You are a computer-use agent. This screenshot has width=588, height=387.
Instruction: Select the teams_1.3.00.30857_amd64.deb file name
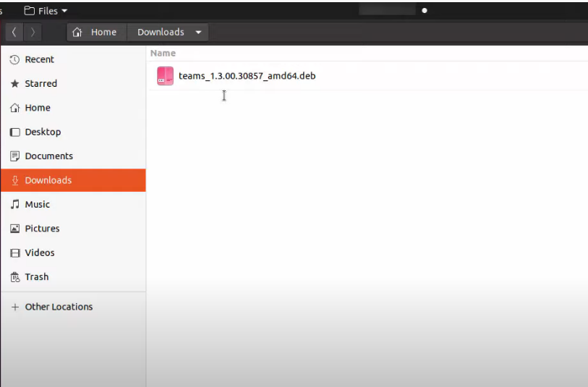(x=247, y=76)
